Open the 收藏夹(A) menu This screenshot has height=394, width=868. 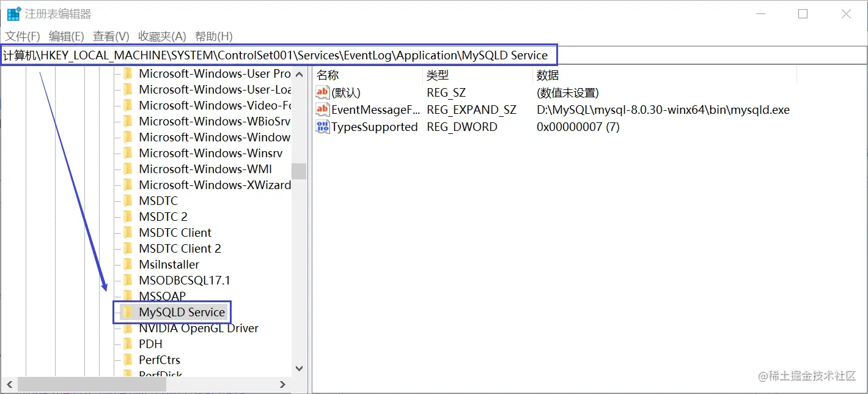click(162, 36)
